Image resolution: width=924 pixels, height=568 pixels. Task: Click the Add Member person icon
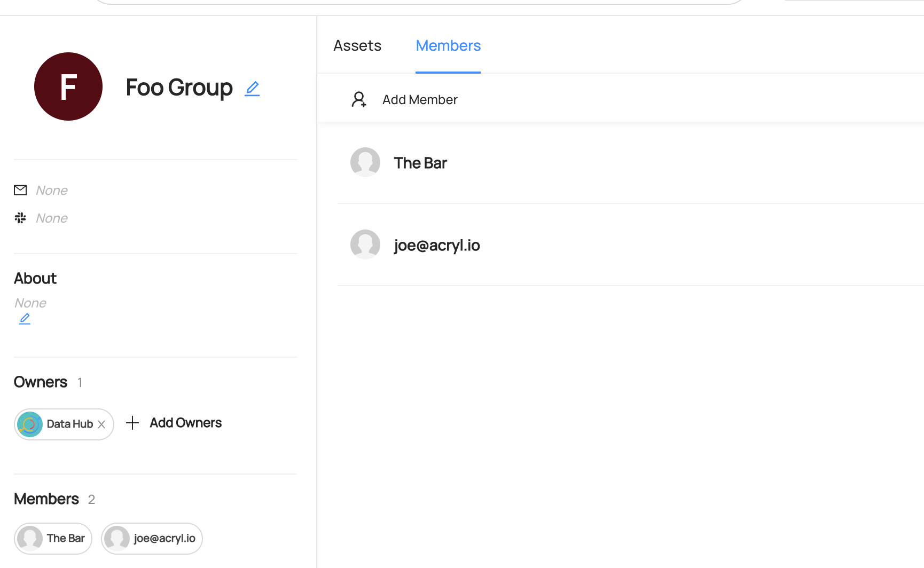[359, 99]
